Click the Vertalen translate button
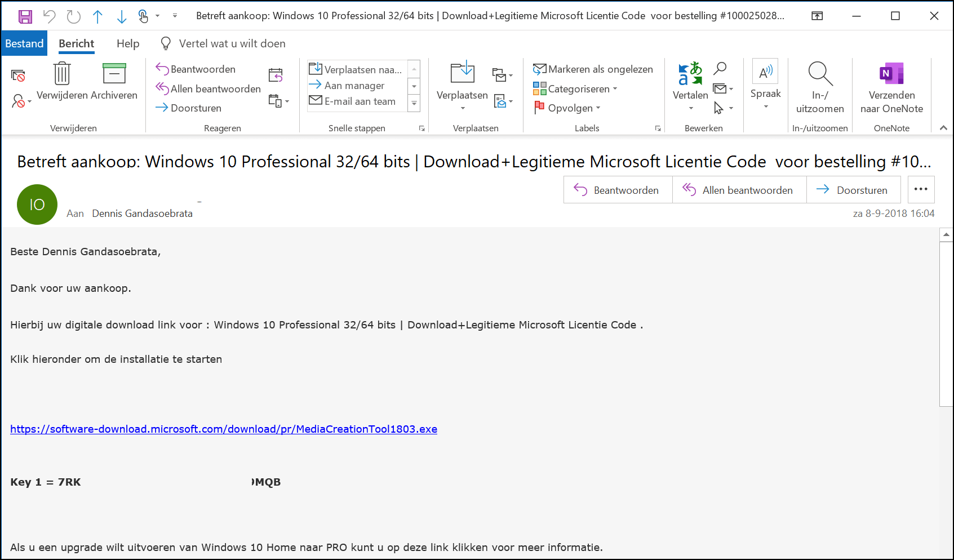This screenshot has width=954, height=560. click(x=690, y=87)
